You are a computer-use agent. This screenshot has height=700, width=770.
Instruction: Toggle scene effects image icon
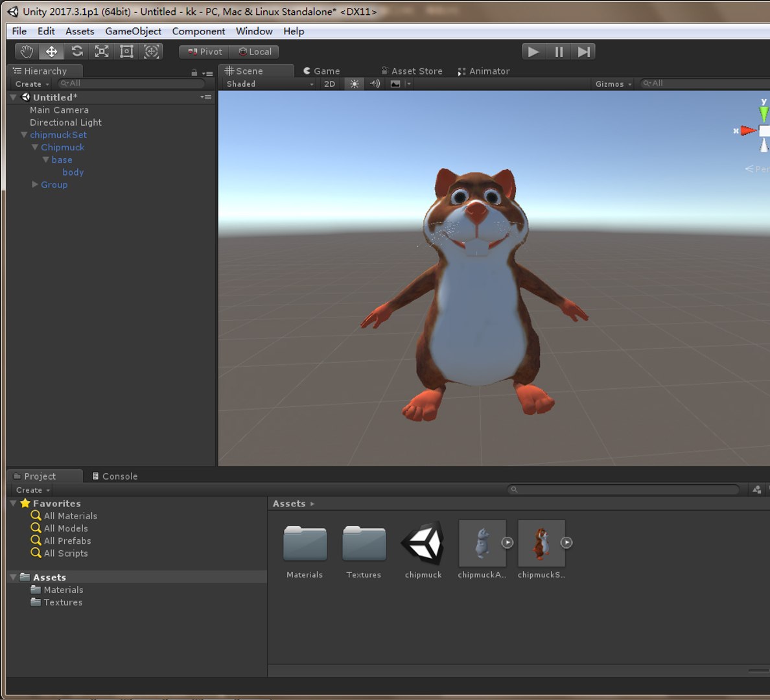(395, 84)
